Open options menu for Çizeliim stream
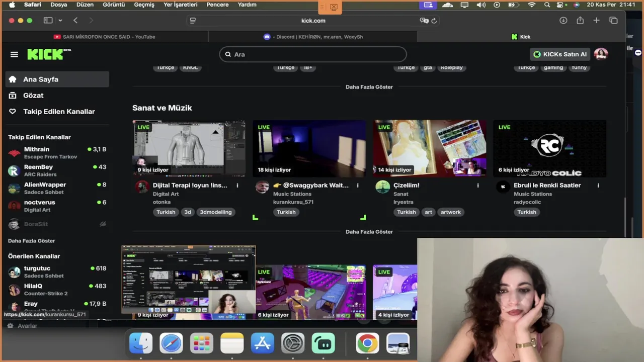The height and width of the screenshot is (362, 644). tap(478, 186)
